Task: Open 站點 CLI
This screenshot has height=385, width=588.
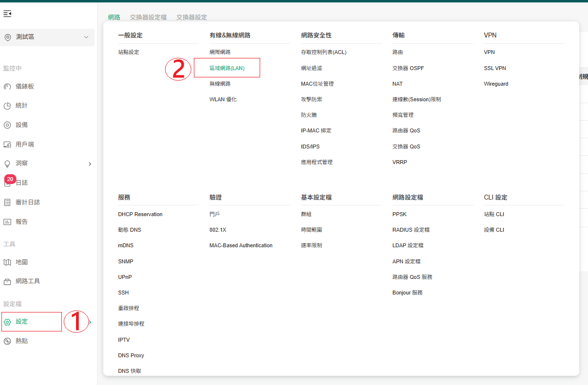Action: [x=494, y=214]
